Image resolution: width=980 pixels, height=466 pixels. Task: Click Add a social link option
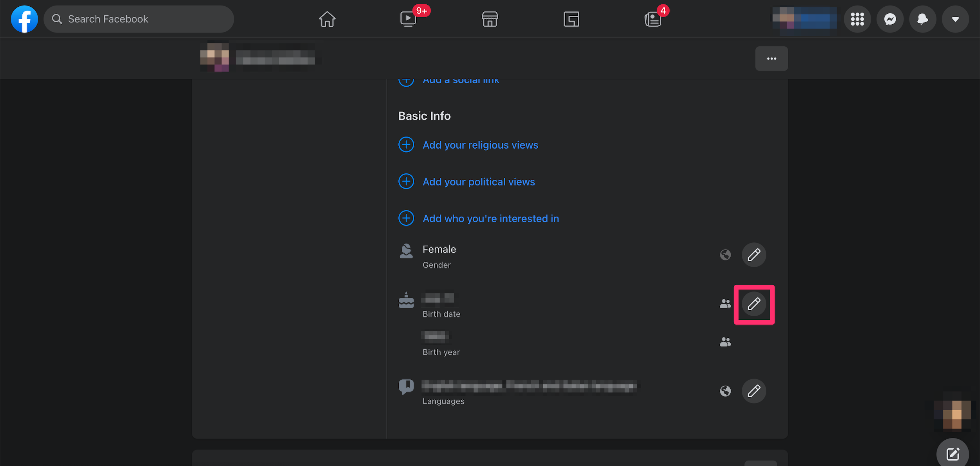click(461, 79)
